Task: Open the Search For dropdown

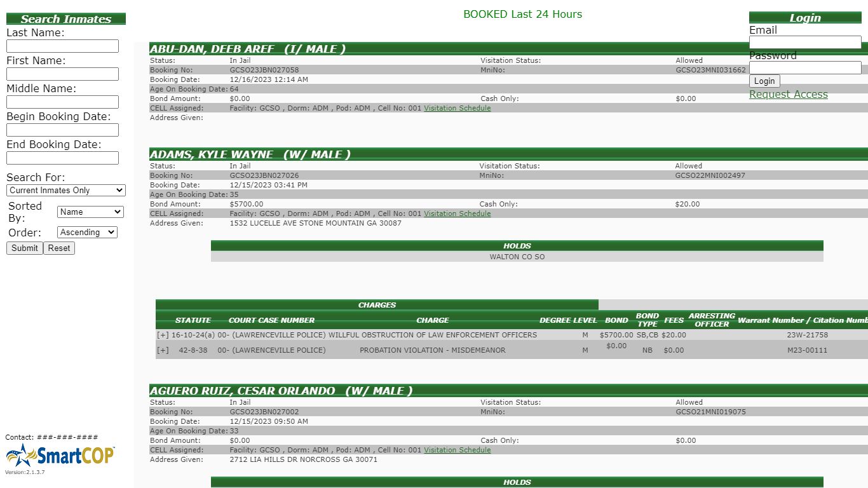Action: coord(66,190)
